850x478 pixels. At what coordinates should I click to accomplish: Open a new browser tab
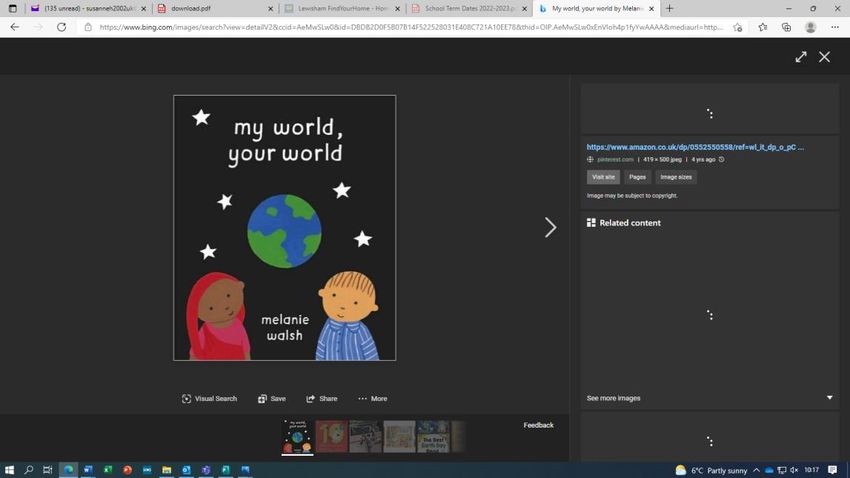[x=669, y=8]
